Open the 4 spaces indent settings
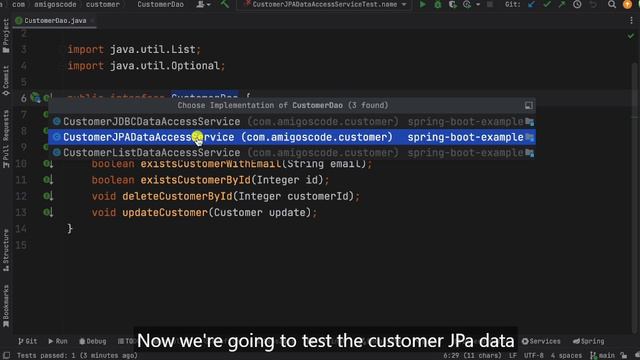 566,356
